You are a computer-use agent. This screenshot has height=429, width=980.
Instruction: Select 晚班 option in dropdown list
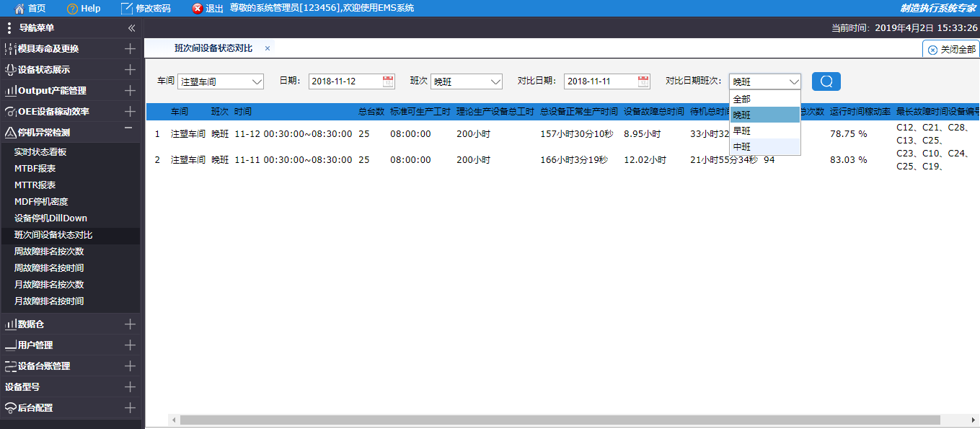pyautogui.click(x=765, y=115)
